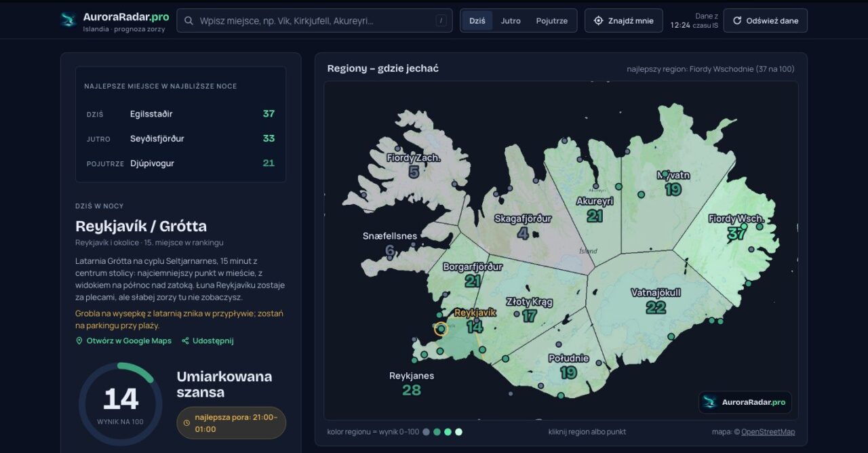868x453 pixels.
Task: Click the refresh arrow icon on Odśwież dane
Action: coord(737,20)
